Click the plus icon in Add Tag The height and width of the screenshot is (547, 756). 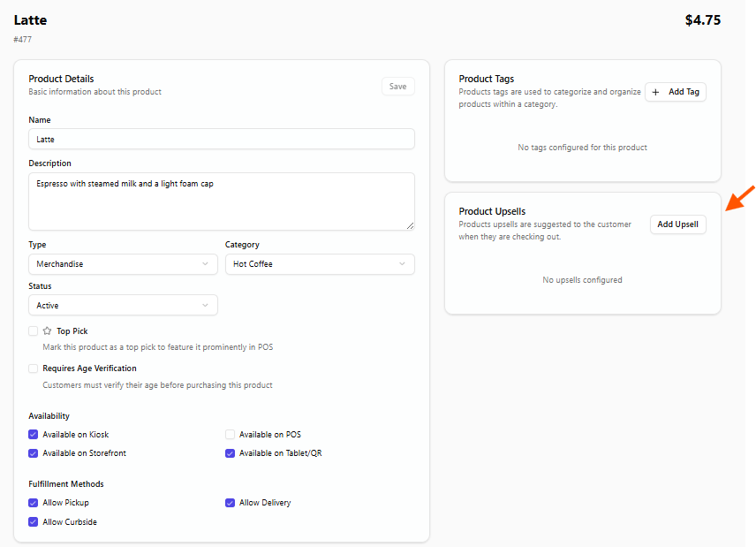click(x=655, y=92)
